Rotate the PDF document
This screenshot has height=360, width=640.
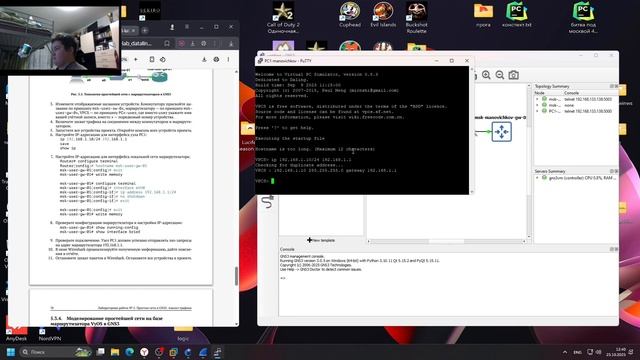(x=162, y=60)
